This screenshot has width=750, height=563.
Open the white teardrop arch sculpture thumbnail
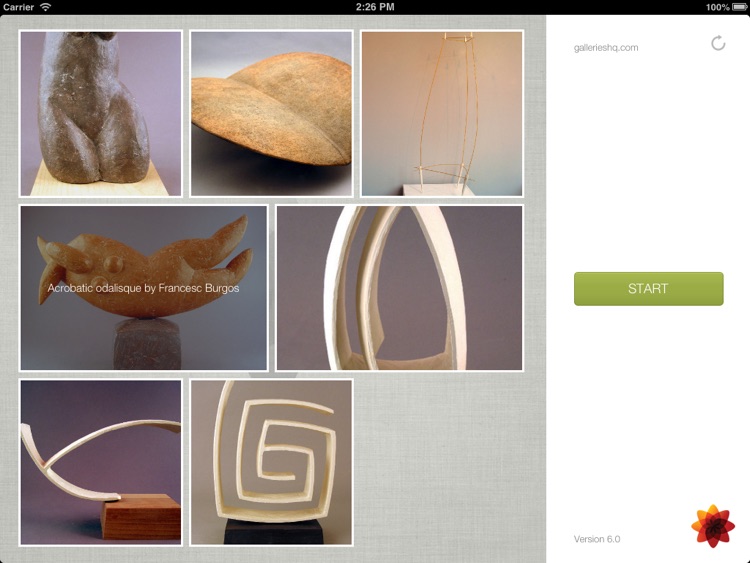[x=399, y=288]
